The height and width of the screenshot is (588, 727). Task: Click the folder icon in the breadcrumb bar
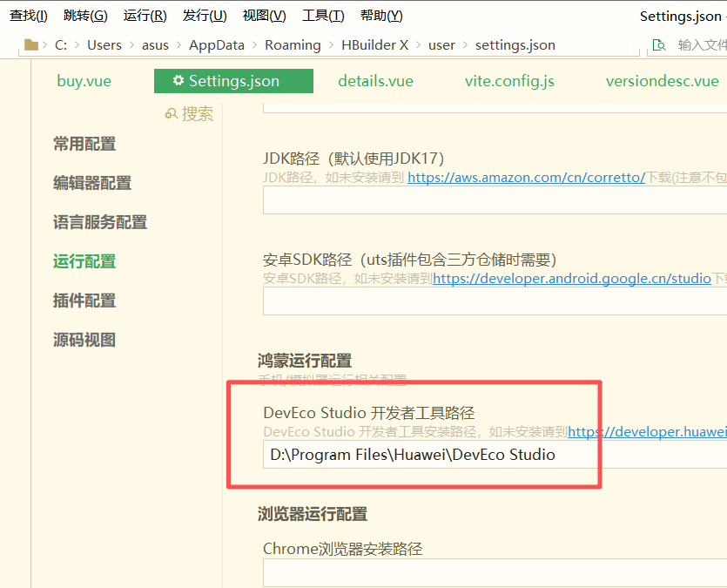(x=31, y=44)
